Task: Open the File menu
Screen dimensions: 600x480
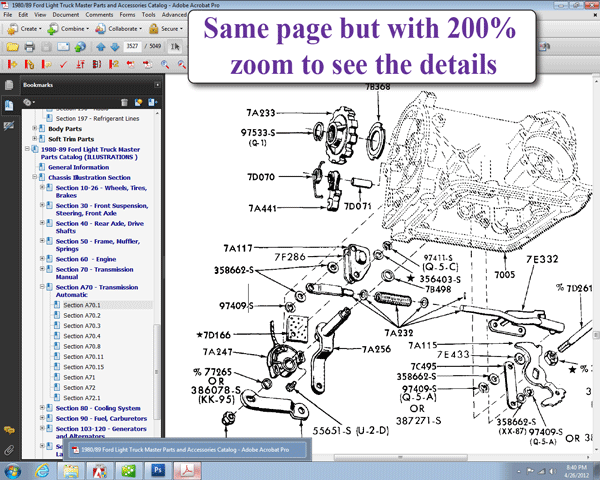Action: tap(8, 15)
